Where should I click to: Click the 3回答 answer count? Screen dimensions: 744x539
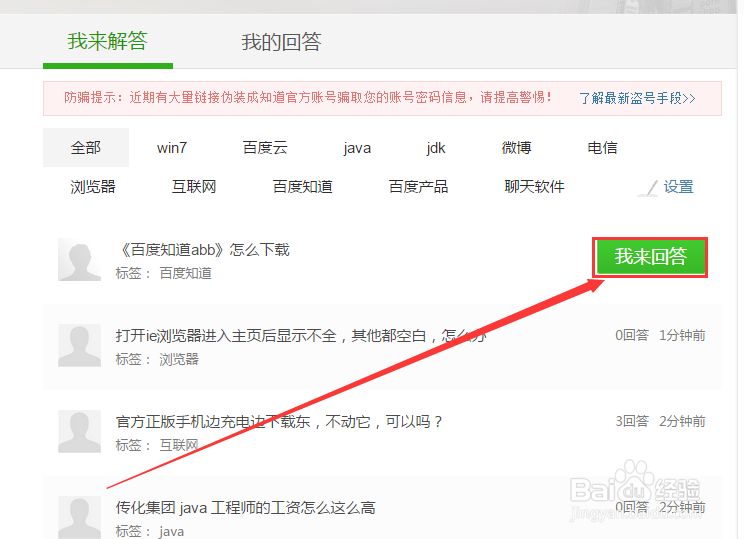(x=632, y=421)
